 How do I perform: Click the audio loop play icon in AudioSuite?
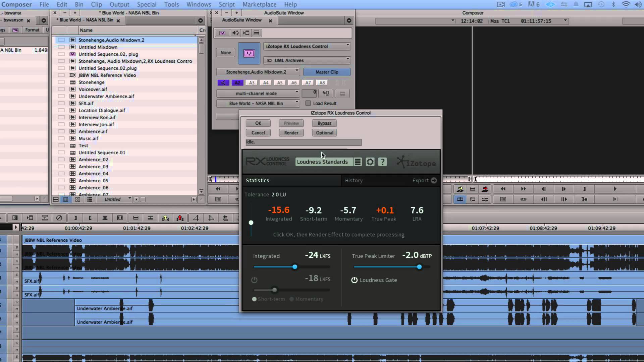coord(235,33)
